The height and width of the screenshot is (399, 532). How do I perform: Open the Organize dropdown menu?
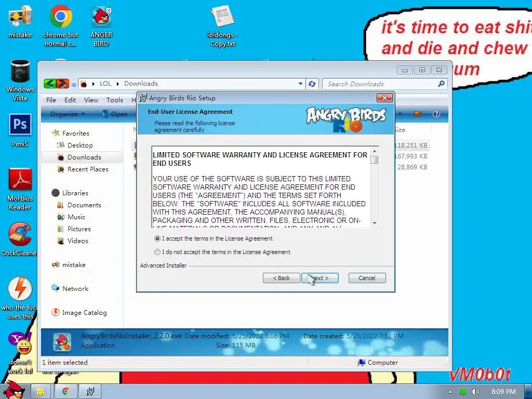(67, 114)
